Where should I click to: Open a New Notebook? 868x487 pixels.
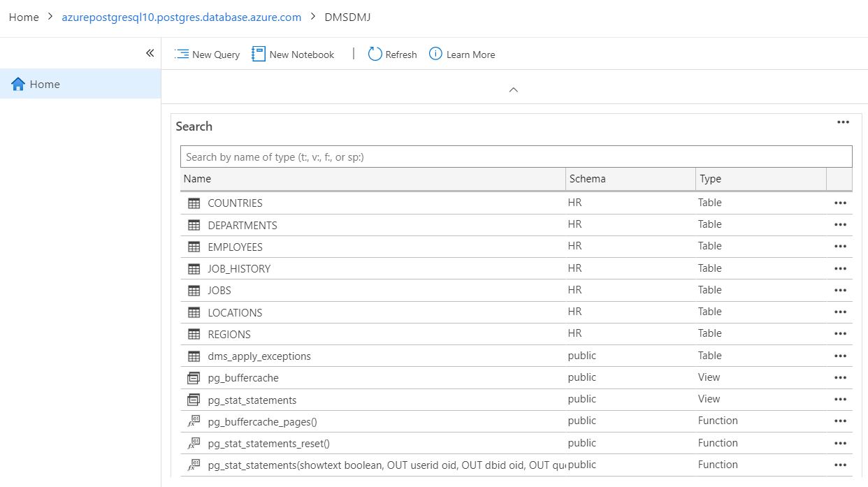point(258,54)
